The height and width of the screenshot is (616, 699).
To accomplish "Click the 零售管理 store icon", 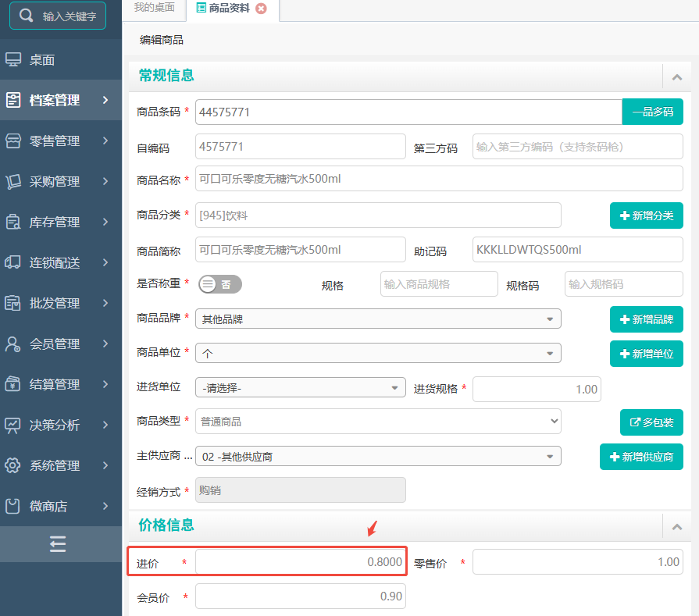I will coord(13,141).
